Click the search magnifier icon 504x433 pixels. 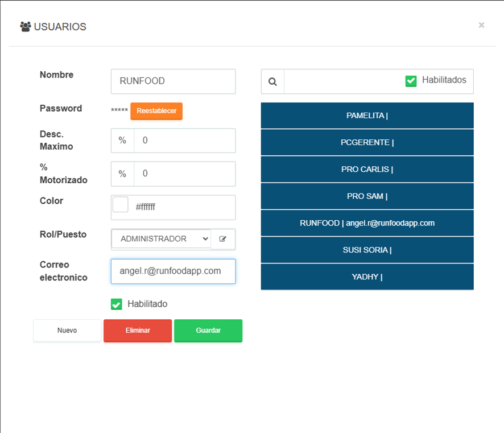272,81
